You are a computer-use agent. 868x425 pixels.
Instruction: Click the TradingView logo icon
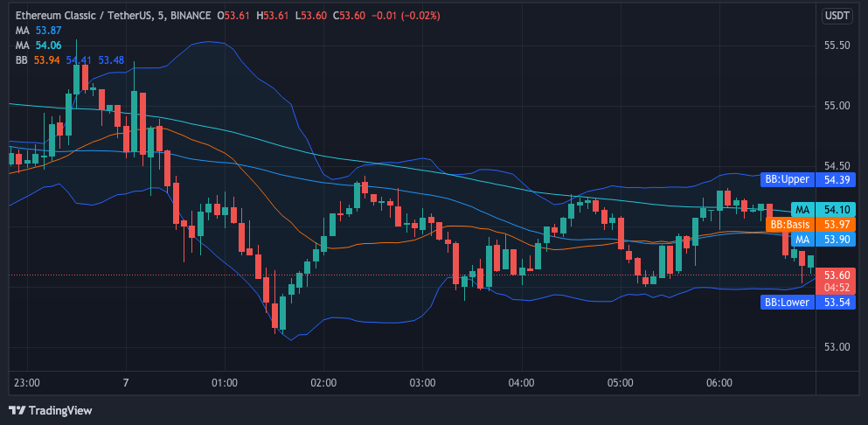tap(17, 410)
